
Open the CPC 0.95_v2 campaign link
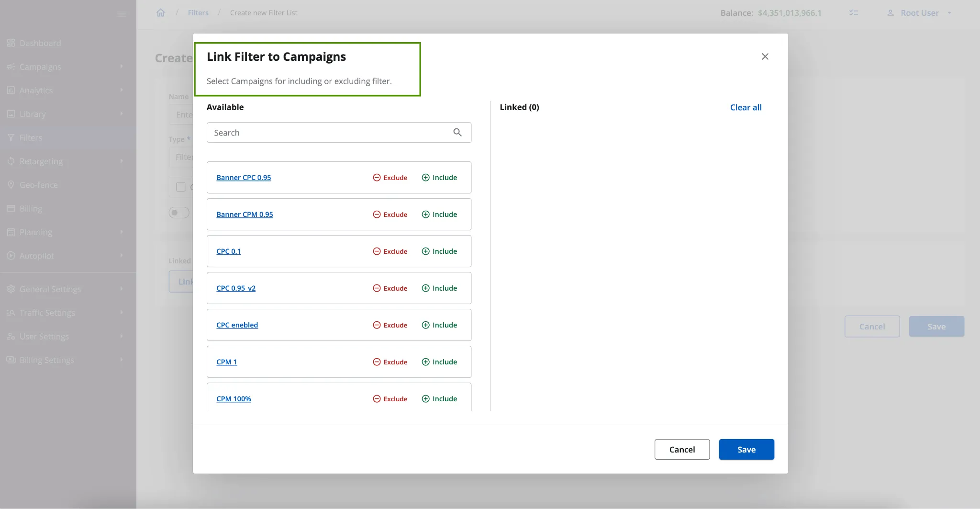[236, 288]
